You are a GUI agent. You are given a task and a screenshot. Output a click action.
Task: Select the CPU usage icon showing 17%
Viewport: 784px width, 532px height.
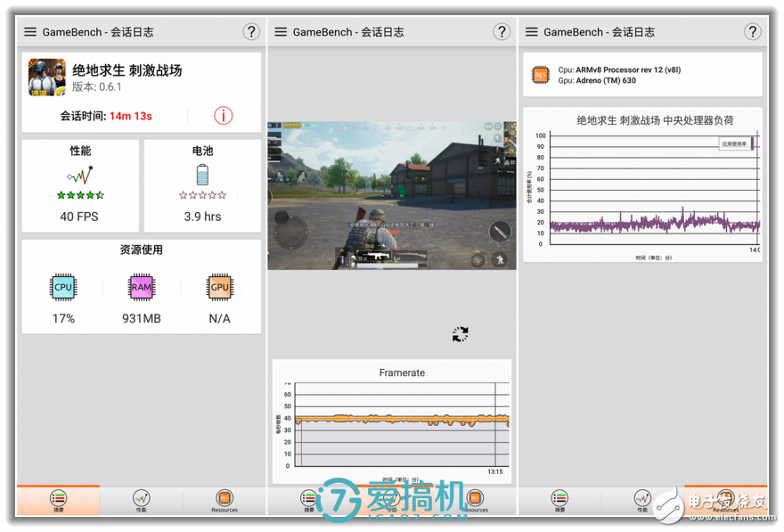tap(63, 287)
